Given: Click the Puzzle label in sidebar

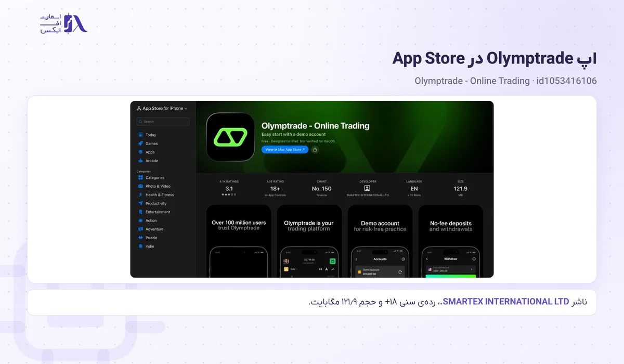Looking at the screenshot, I should coord(151,238).
